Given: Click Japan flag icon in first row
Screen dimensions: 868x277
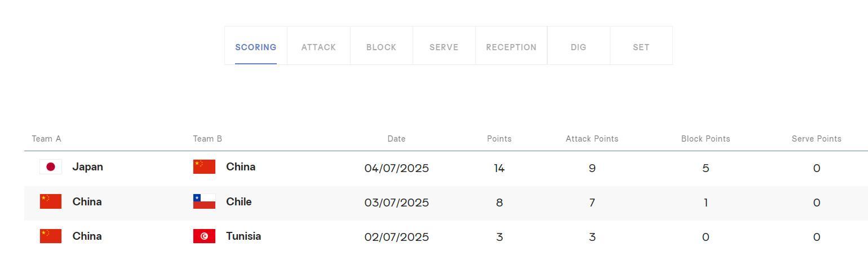Looking at the screenshot, I should coord(51,167).
